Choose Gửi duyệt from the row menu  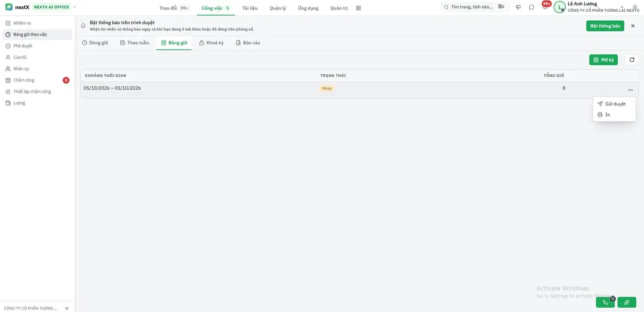pyautogui.click(x=614, y=104)
